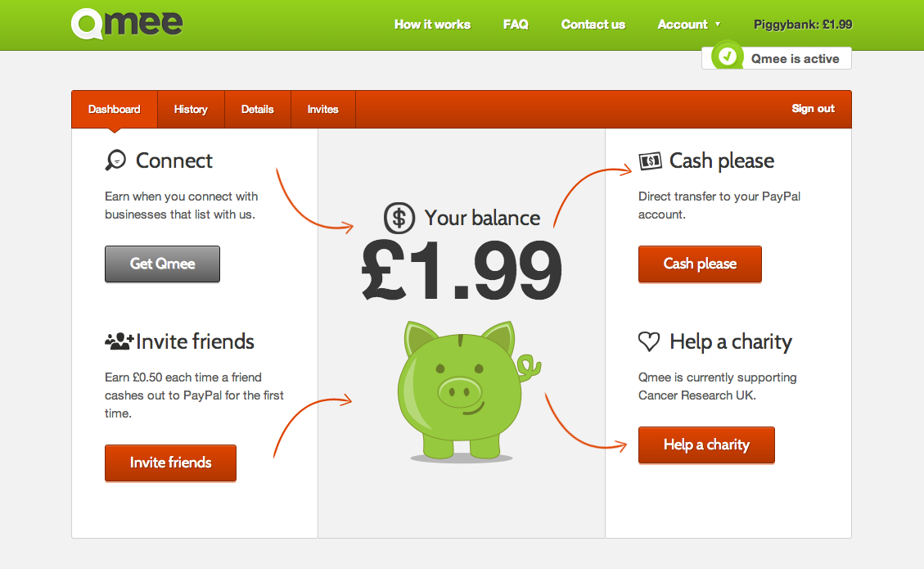The width and height of the screenshot is (924, 569).
Task: Open the History tab
Action: [191, 109]
